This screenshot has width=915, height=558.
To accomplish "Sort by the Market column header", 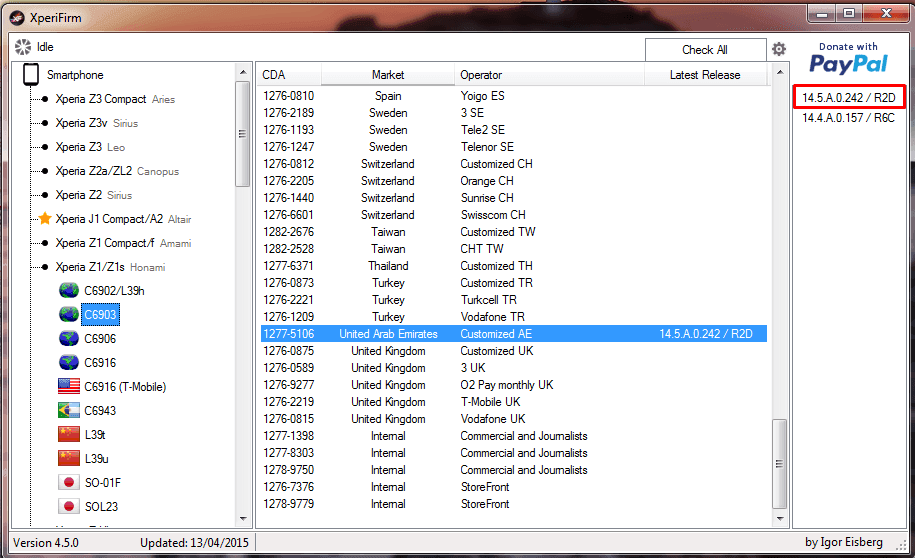I will [x=387, y=75].
